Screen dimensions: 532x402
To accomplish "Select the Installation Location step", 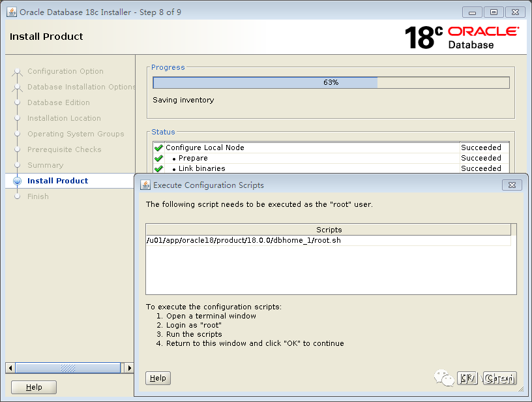I will pyautogui.click(x=64, y=118).
